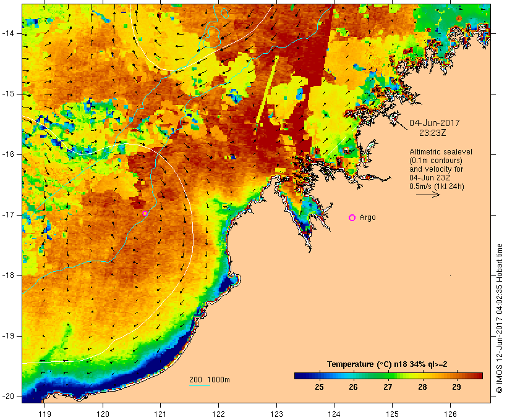507x420 pixels.
Task: Click the 'and velocity for' caption line
Action: [436, 169]
